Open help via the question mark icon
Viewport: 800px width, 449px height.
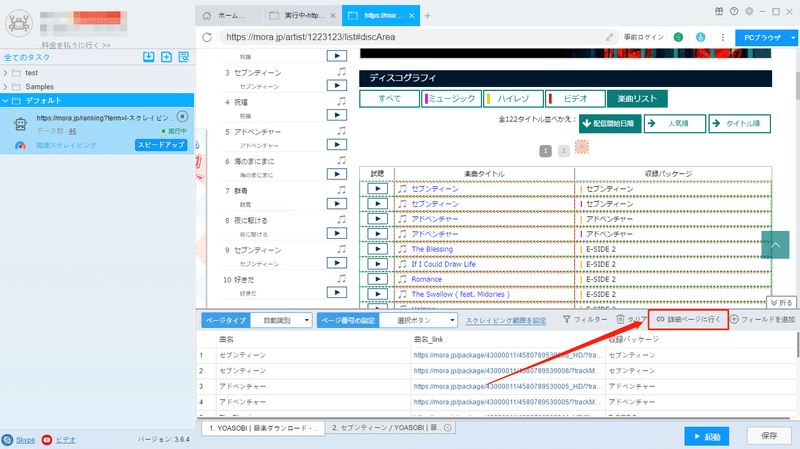point(734,11)
